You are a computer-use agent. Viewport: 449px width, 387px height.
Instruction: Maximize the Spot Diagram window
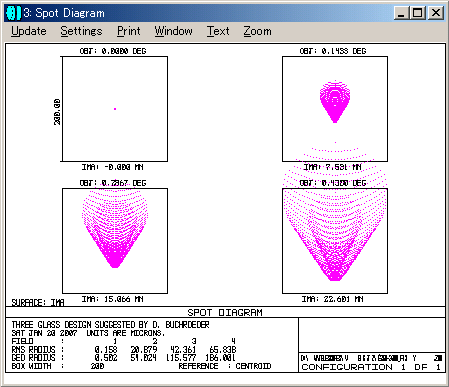[x=417, y=13]
